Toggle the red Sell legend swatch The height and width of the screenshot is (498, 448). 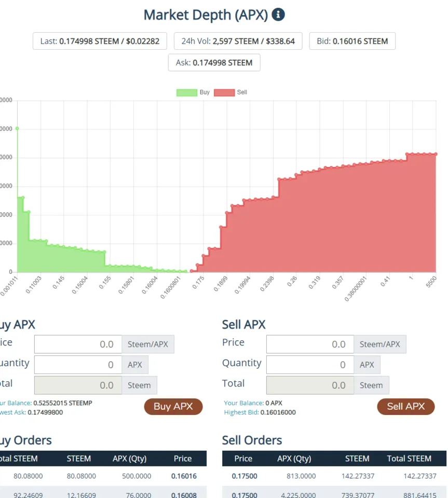[224, 92]
